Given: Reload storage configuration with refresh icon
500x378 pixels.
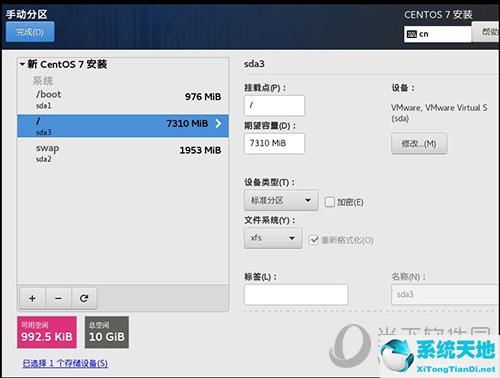Looking at the screenshot, I should (84, 298).
